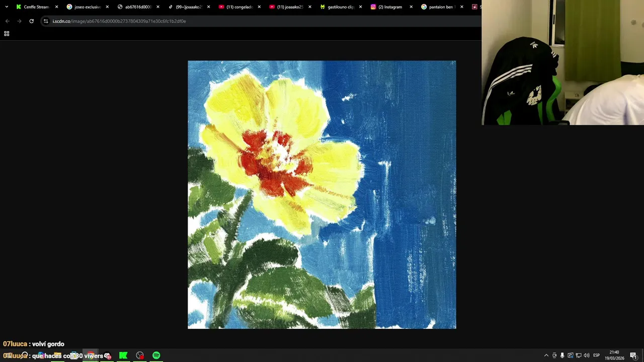Reload the current page
The width and height of the screenshot is (644, 362).
point(31,21)
